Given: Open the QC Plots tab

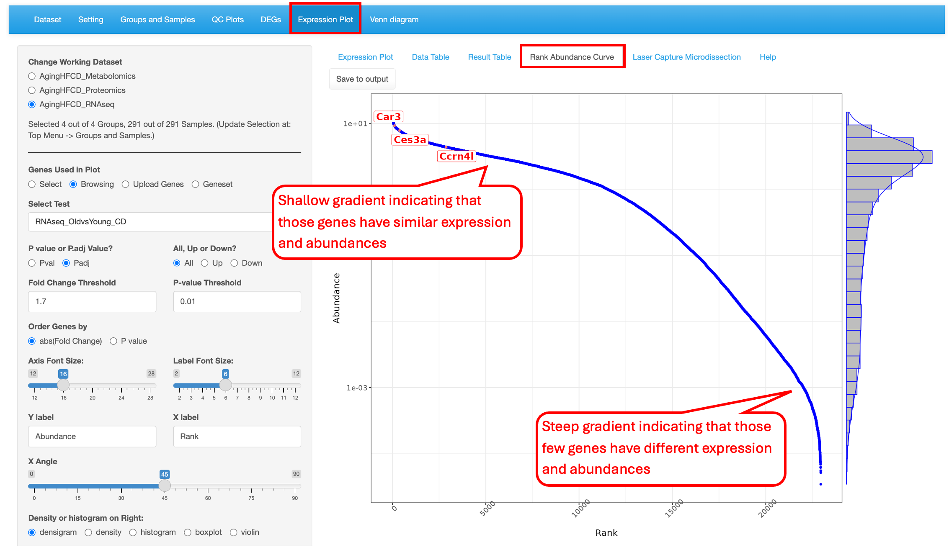Looking at the screenshot, I should point(227,20).
